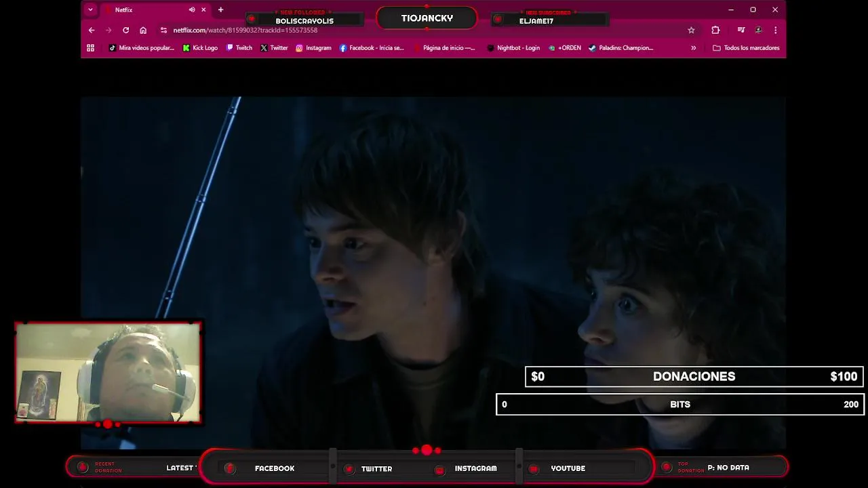
Task: Click the 200 bits goal value
Action: (851, 405)
